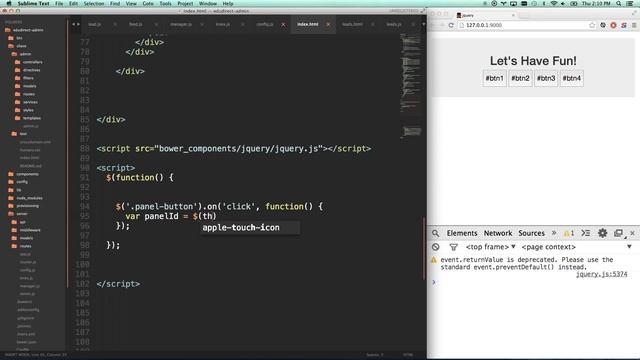Click the console input prompt arrow
640x360 pixels.
tap(434, 282)
